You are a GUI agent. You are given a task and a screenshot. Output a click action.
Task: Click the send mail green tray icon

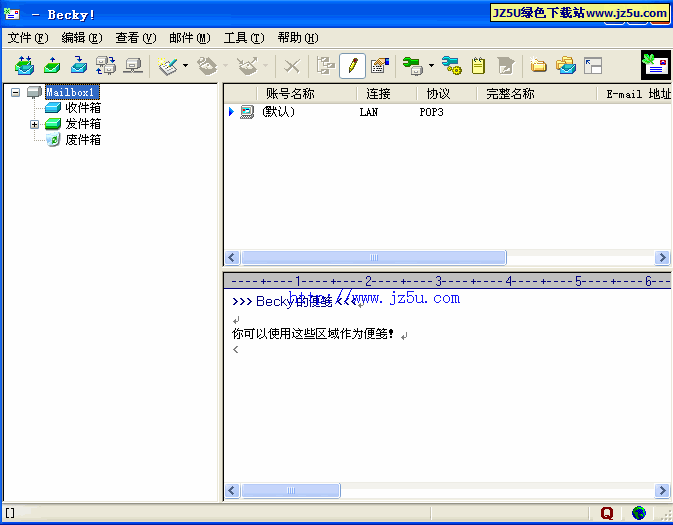pos(52,66)
